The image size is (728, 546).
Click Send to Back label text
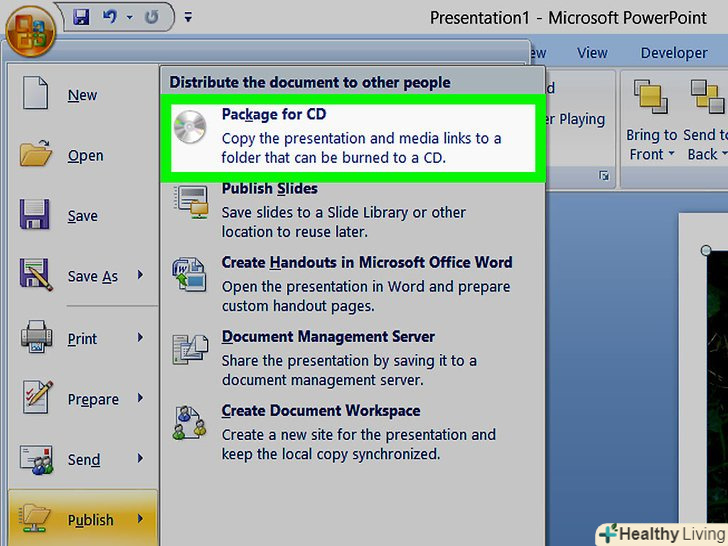705,144
